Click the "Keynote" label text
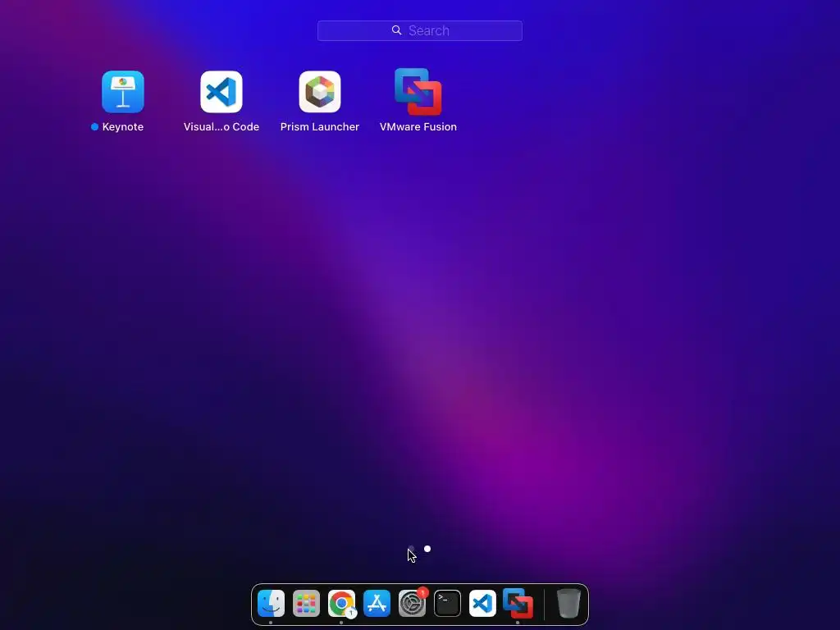 [x=123, y=127]
